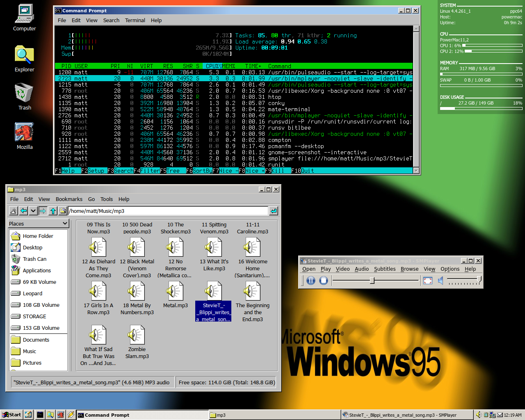The height and width of the screenshot is (420, 525).
Task: Click the home folder icon in toolbar
Action: [x=62, y=210]
